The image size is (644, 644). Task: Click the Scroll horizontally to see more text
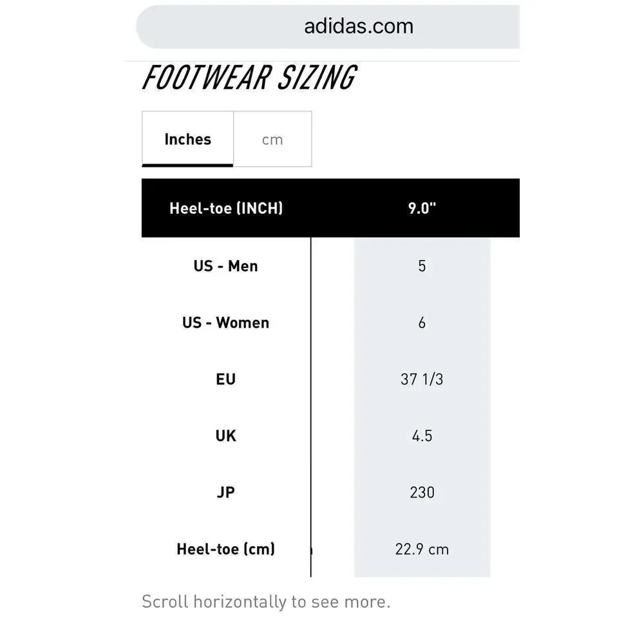[266, 601]
